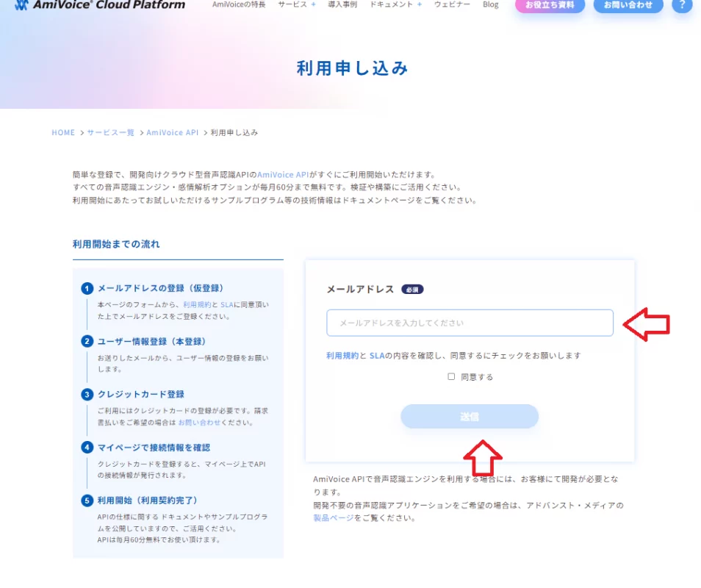The height and width of the screenshot is (588, 701).
Task: Click the マイページで接続情報を確認 step title
Action: tap(154, 447)
